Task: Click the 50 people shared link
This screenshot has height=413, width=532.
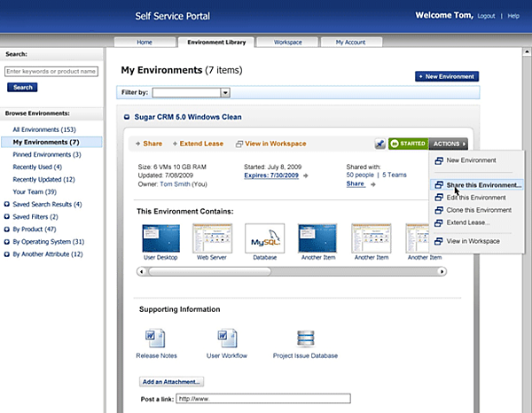Action: pos(359,175)
